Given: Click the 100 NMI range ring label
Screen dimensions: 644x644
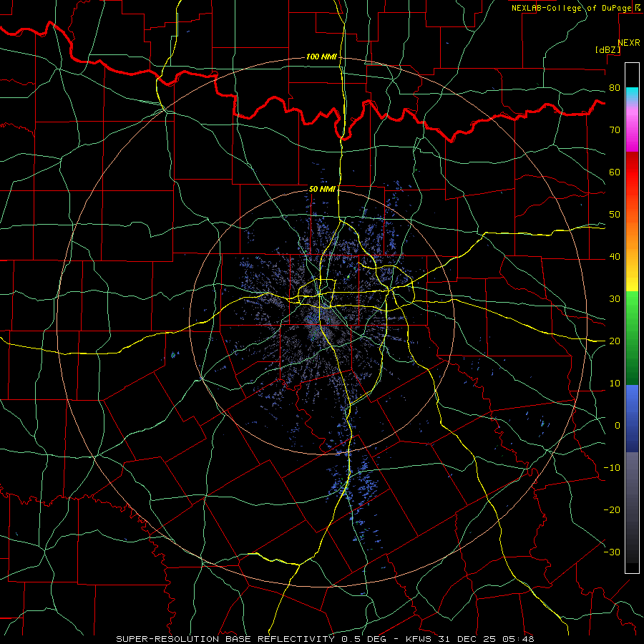Looking at the screenshot, I should point(321,57).
